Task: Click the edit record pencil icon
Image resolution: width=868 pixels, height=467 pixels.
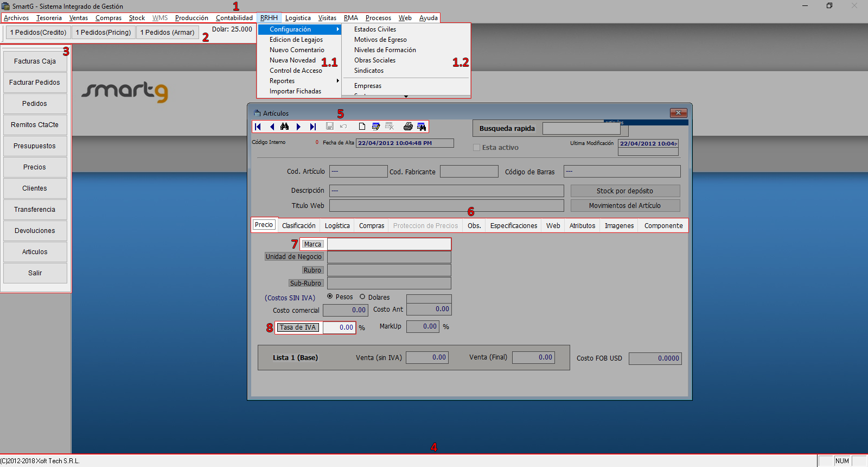Action: point(376,127)
